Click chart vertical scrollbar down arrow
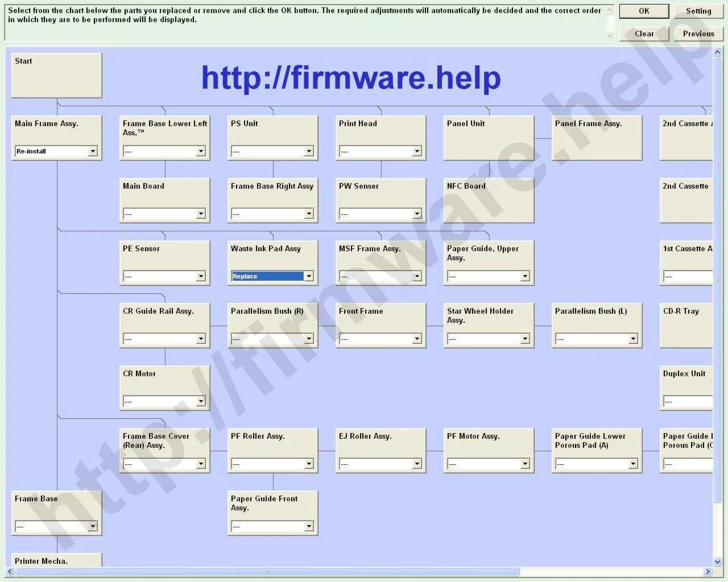 (717, 562)
